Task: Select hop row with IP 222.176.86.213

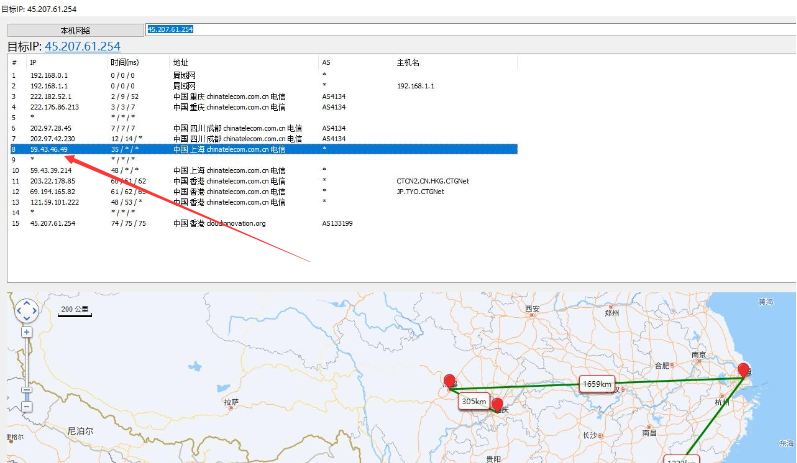Action: pyautogui.click(x=264, y=107)
